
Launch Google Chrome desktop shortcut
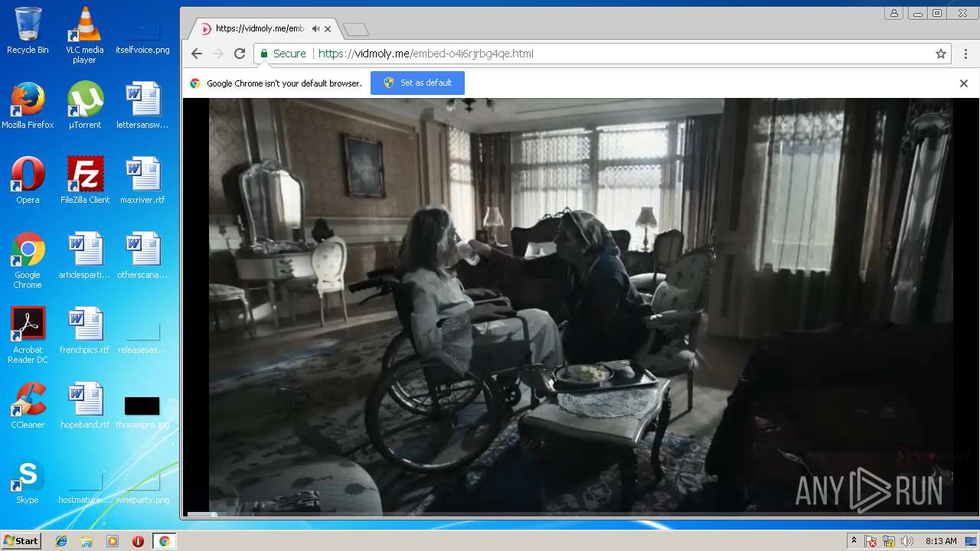point(28,261)
